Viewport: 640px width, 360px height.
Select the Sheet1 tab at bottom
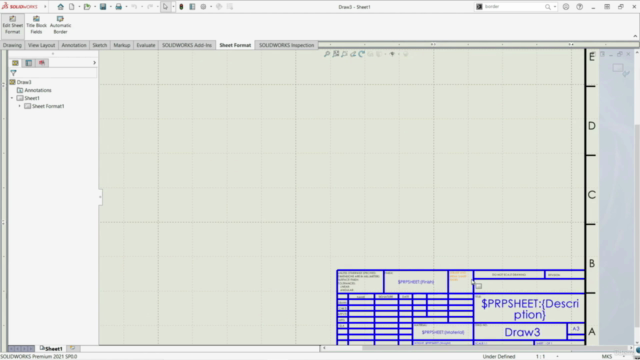51,349
